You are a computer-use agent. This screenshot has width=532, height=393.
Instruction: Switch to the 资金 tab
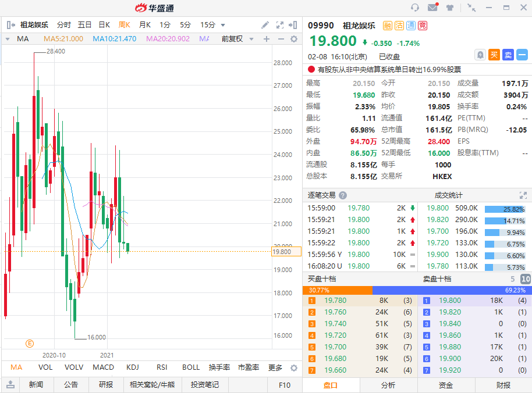coord(446,385)
